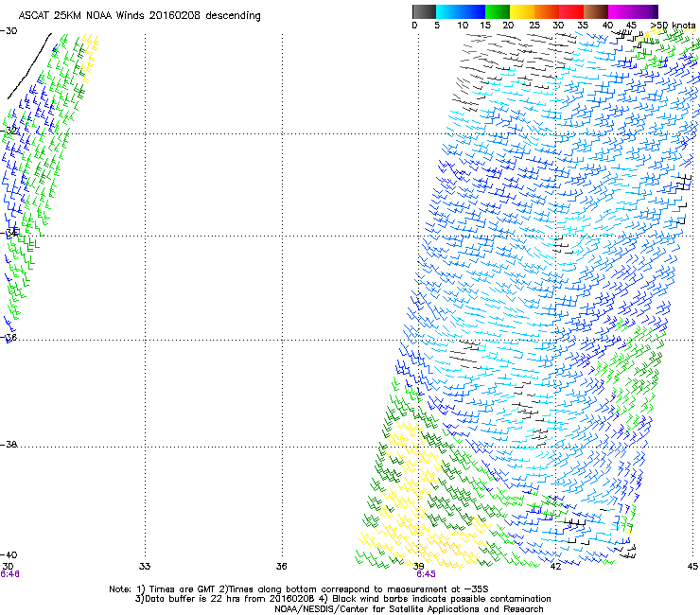Click the longitude label '42'
The height and width of the screenshot is (615, 700).
tap(555, 567)
